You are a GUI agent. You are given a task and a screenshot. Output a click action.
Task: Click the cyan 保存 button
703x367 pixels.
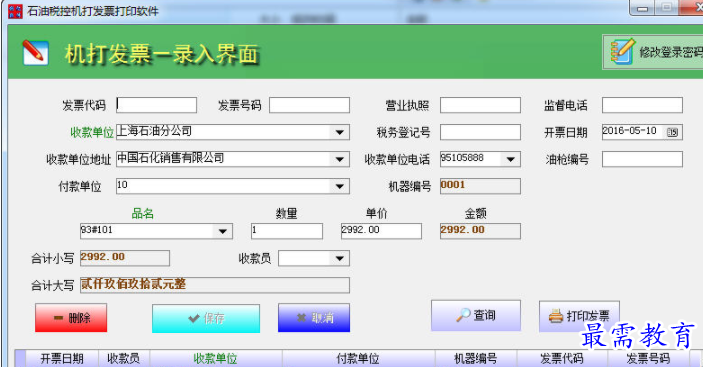click(x=206, y=318)
